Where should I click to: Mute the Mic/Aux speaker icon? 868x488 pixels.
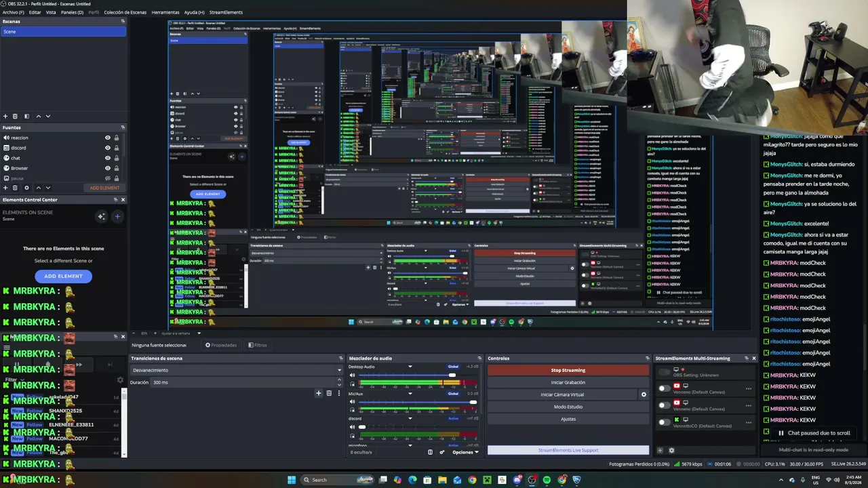click(352, 402)
